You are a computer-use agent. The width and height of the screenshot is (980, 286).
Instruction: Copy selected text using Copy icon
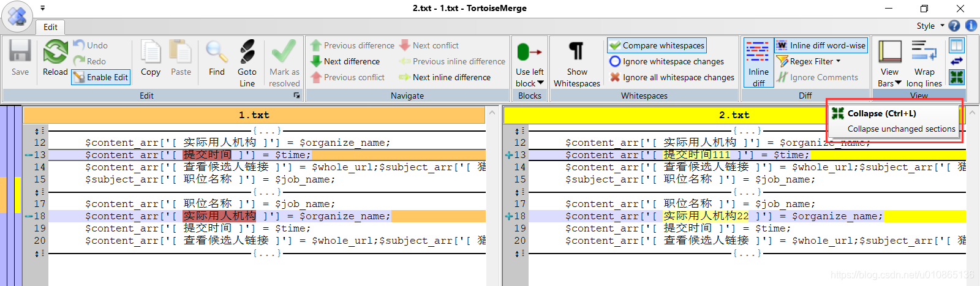151,52
